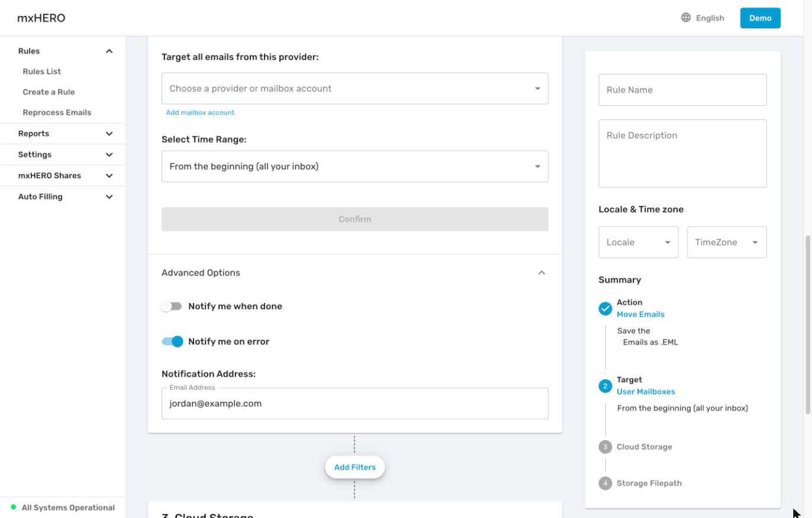Click the mxHERO logo
The height and width of the screenshot is (518, 812).
coord(41,18)
